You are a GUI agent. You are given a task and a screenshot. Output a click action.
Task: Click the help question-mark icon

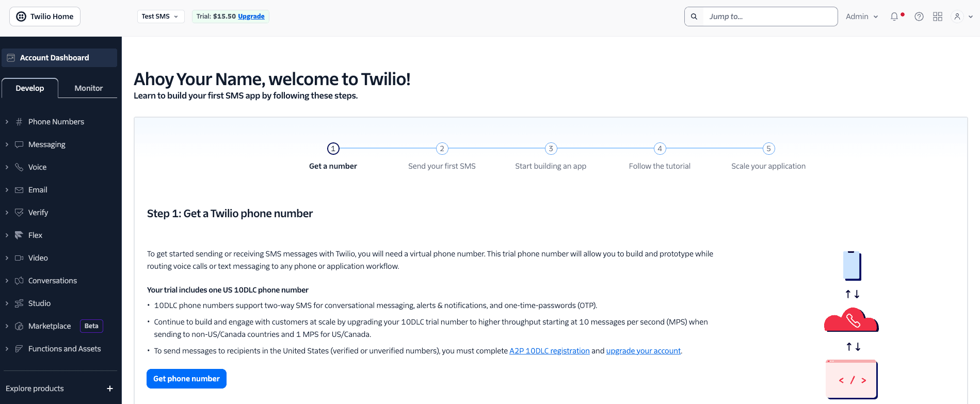point(919,16)
